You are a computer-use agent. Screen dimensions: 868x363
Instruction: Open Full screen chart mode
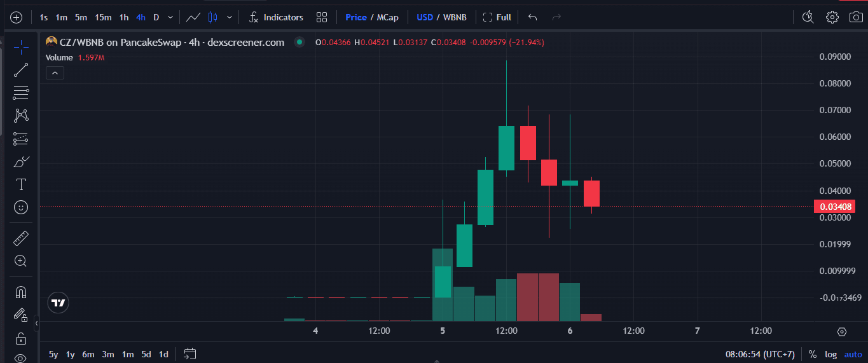click(497, 17)
